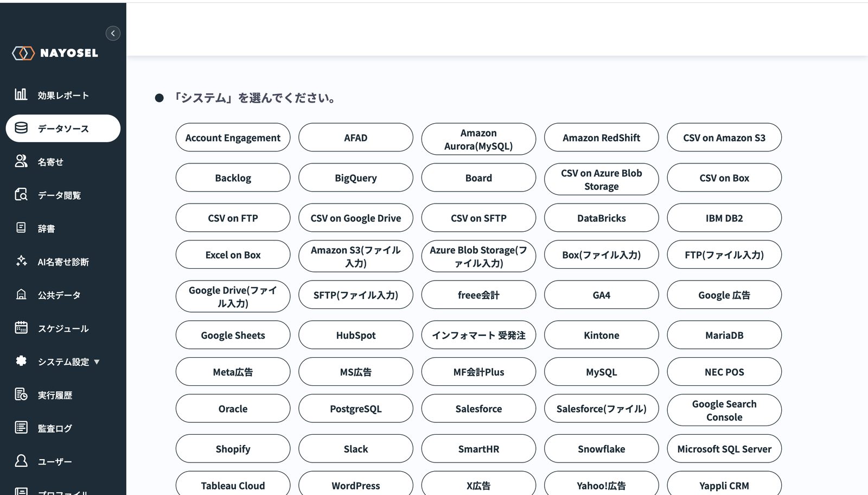The image size is (868, 495).
Task: Select Google Search Console
Action: (x=724, y=410)
